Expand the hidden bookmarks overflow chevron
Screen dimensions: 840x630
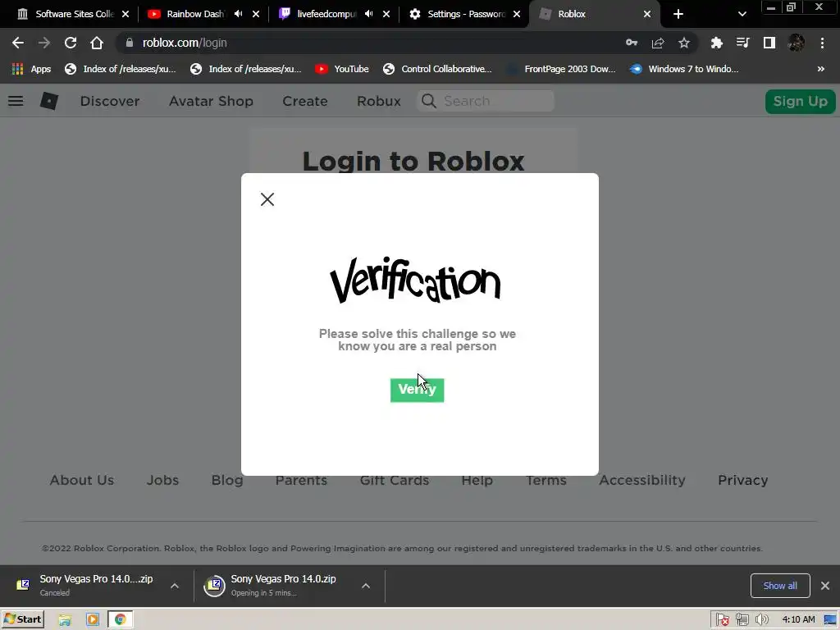click(x=820, y=69)
